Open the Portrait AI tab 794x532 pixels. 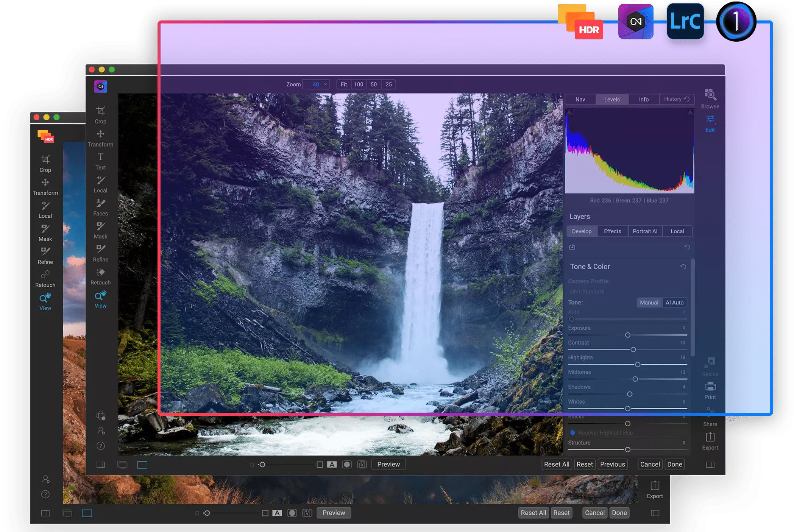coord(645,231)
